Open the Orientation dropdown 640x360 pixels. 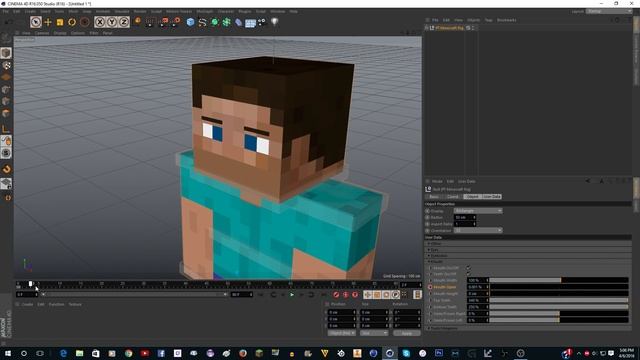coord(478,231)
